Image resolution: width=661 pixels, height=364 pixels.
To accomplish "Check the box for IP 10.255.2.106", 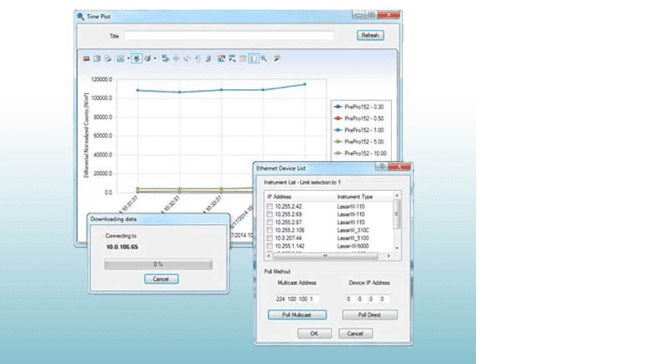I will [x=270, y=230].
